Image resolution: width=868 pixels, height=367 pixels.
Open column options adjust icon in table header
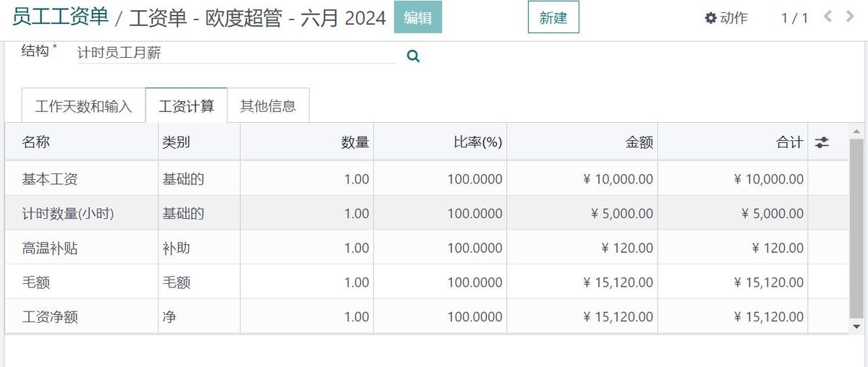click(x=821, y=142)
